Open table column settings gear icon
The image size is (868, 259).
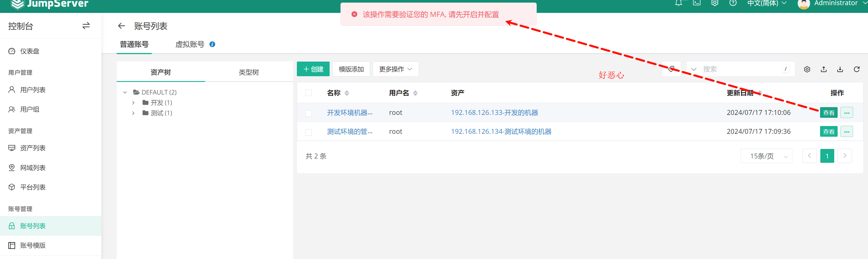point(807,69)
